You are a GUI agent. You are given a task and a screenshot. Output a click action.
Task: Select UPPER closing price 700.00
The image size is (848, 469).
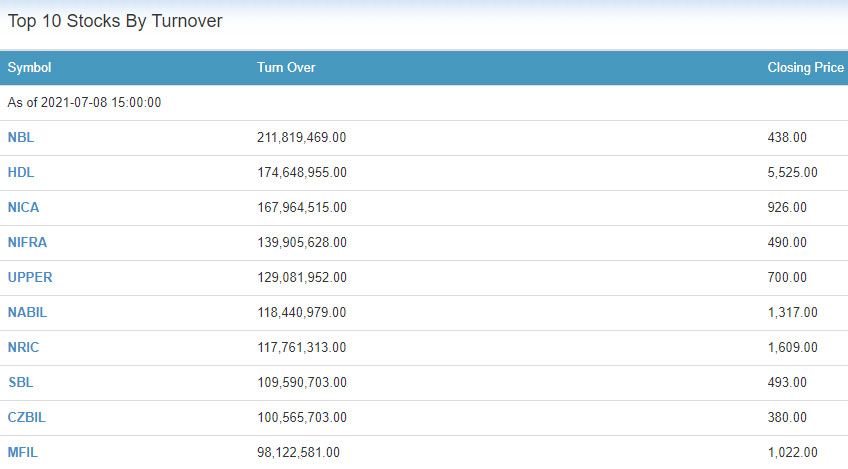787,278
